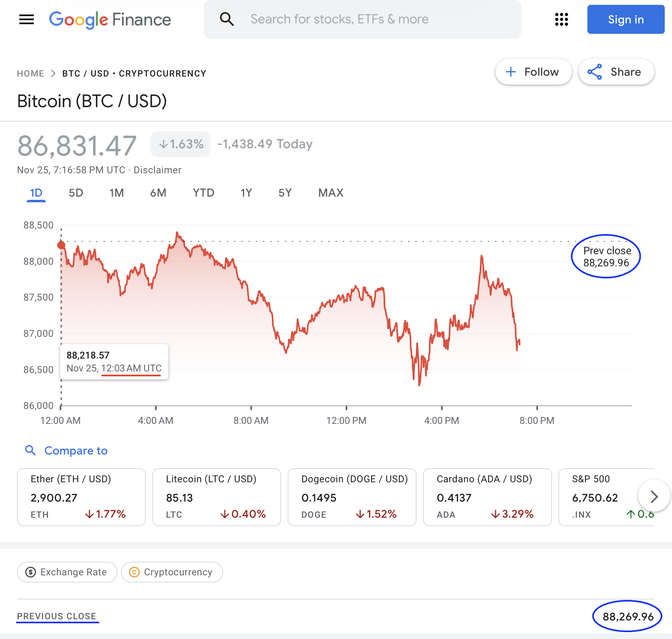Open the Ether (ETH / USD) card
This screenshot has height=639, width=672.
coord(81,497)
